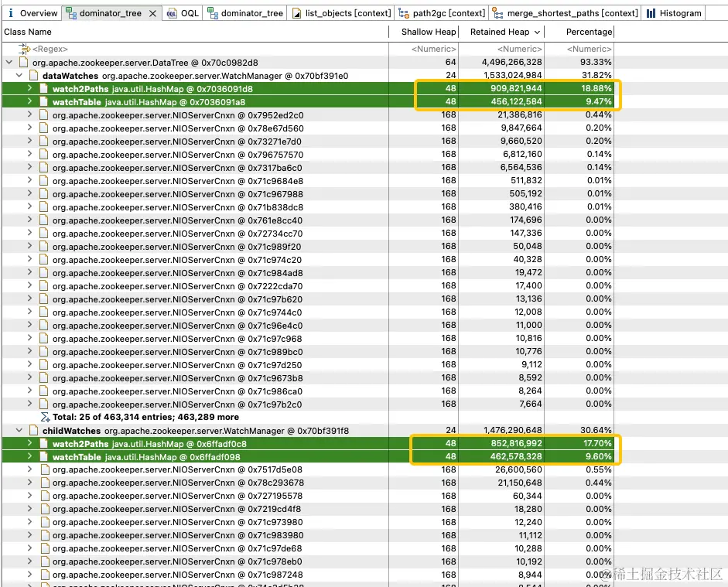Expand watch2Paths HashMap @ 0x7036091d8
This screenshot has height=587, width=728.
(x=29, y=87)
